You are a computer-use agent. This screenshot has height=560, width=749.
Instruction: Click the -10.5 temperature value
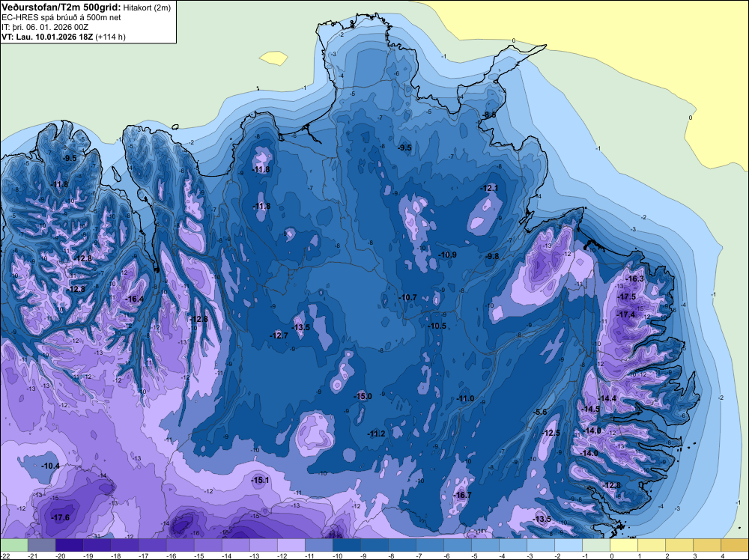[x=437, y=326]
